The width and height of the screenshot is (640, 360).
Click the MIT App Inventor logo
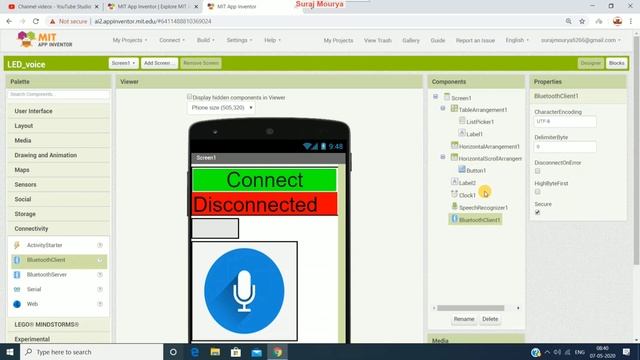click(x=44, y=40)
